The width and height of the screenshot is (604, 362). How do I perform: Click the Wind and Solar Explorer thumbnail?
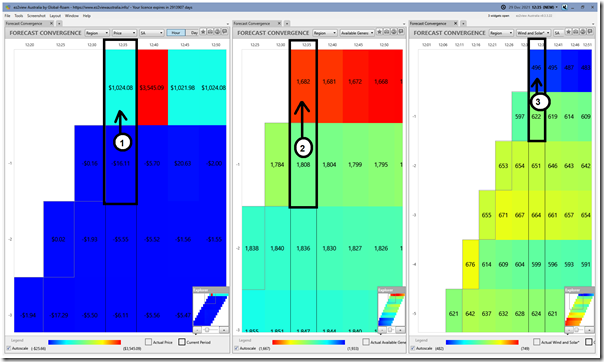pyautogui.click(x=579, y=310)
